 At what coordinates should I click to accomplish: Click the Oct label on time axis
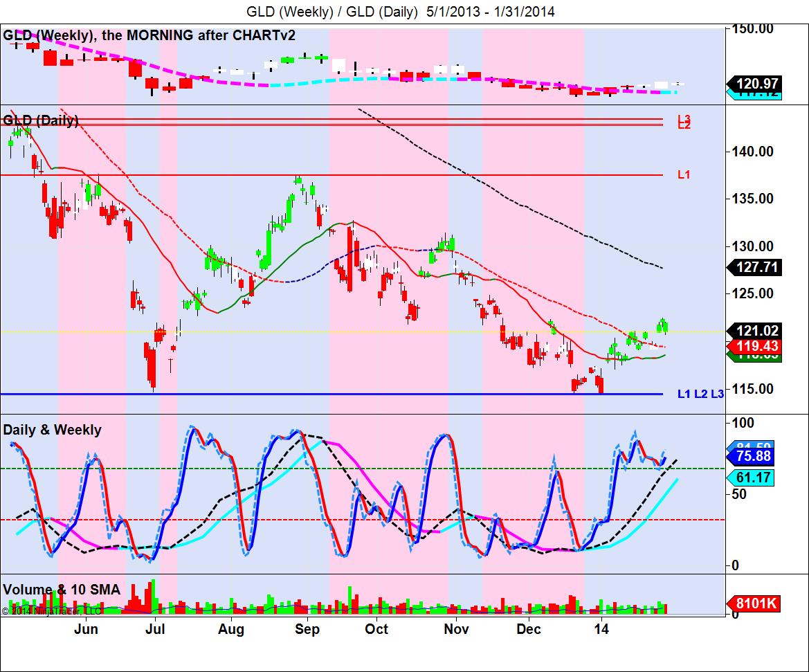click(x=376, y=629)
